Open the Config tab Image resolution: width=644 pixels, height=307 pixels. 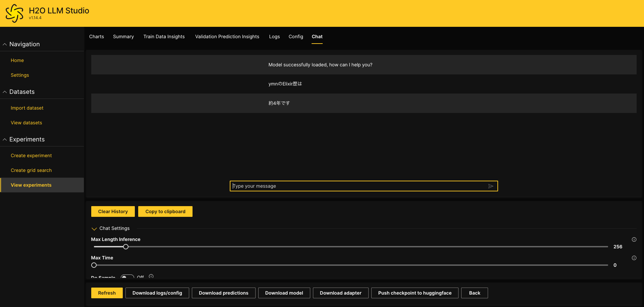click(x=296, y=37)
